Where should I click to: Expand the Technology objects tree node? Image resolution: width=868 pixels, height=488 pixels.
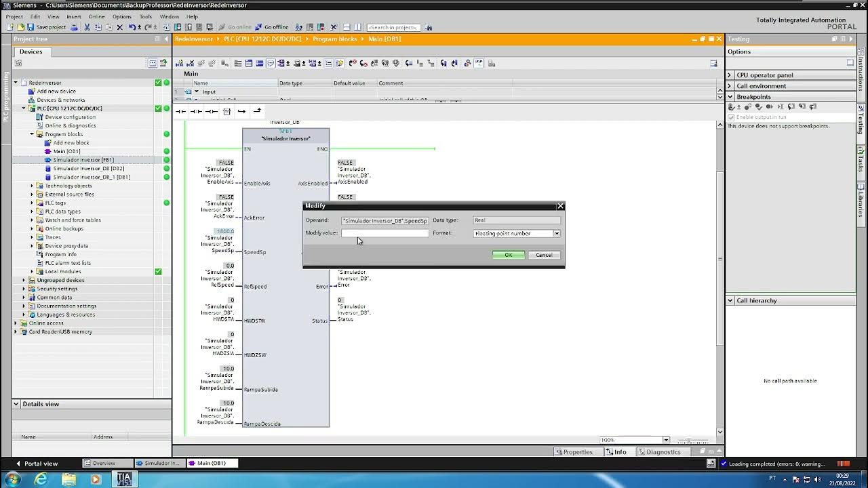click(32, 186)
